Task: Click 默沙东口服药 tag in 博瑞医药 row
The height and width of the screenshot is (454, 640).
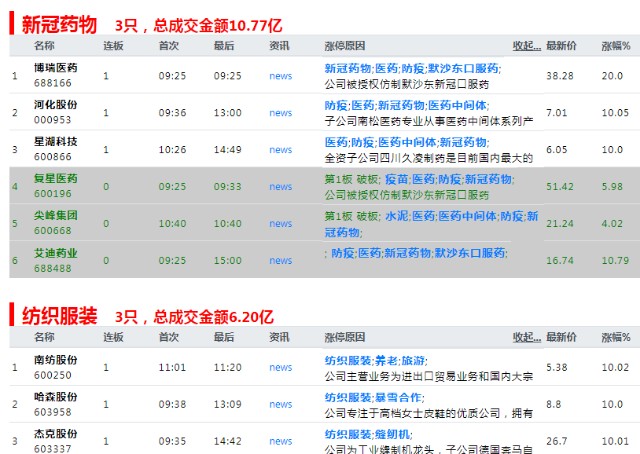Action: 463,68
